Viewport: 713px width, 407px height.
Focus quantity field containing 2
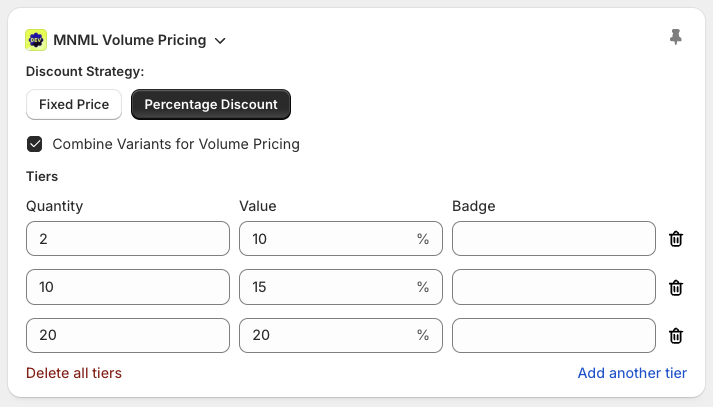pyautogui.click(x=128, y=239)
